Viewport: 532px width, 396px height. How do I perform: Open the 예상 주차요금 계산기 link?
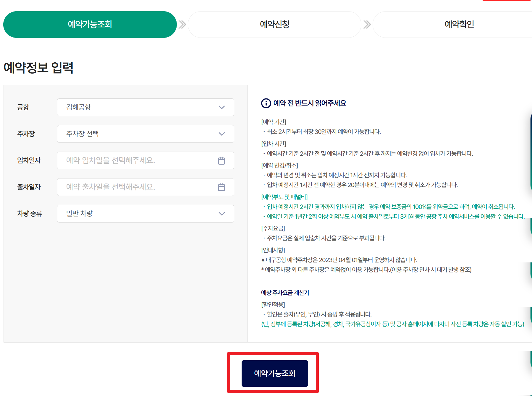[284, 293]
